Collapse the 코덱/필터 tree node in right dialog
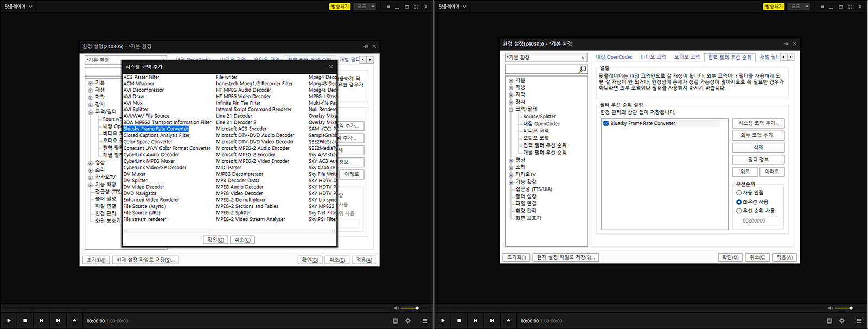The image size is (868, 329). point(511,110)
